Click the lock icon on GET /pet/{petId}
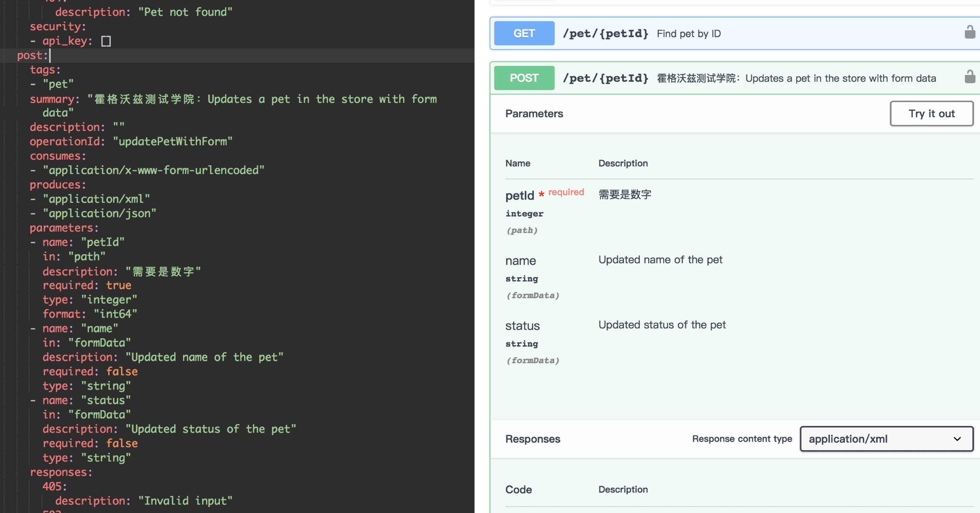 coord(970,32)
